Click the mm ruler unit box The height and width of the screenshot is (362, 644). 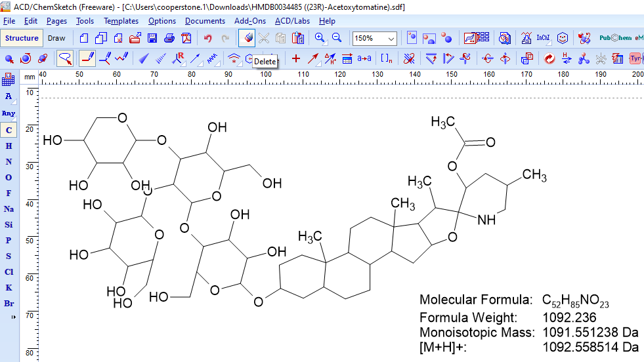click(x=30, y=77)
